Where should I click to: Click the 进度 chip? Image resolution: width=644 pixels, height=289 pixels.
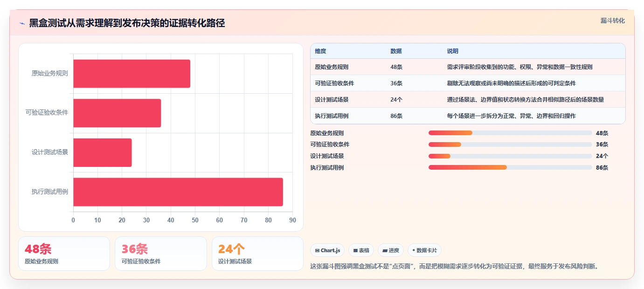391,250
